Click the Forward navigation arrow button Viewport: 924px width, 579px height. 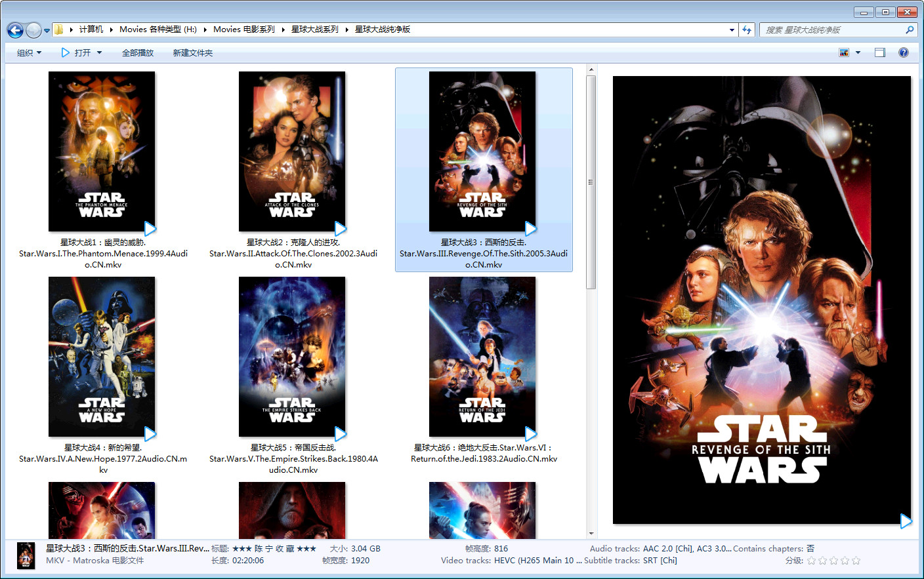(x=33, y=30)
